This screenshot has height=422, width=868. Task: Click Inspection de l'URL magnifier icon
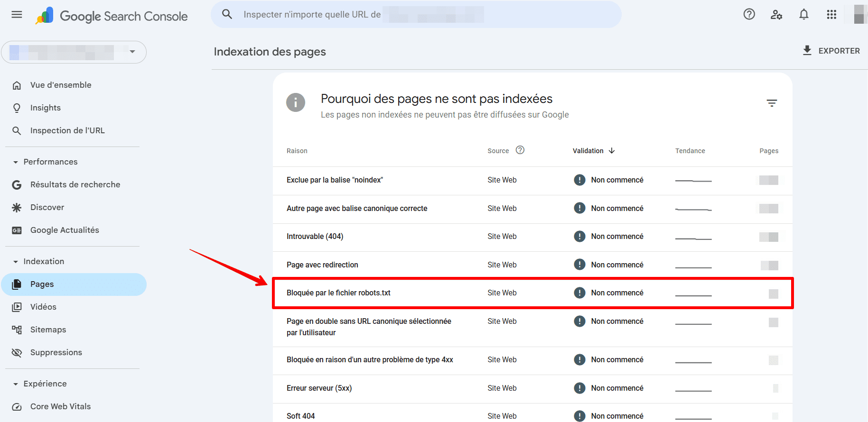[17, 131]
